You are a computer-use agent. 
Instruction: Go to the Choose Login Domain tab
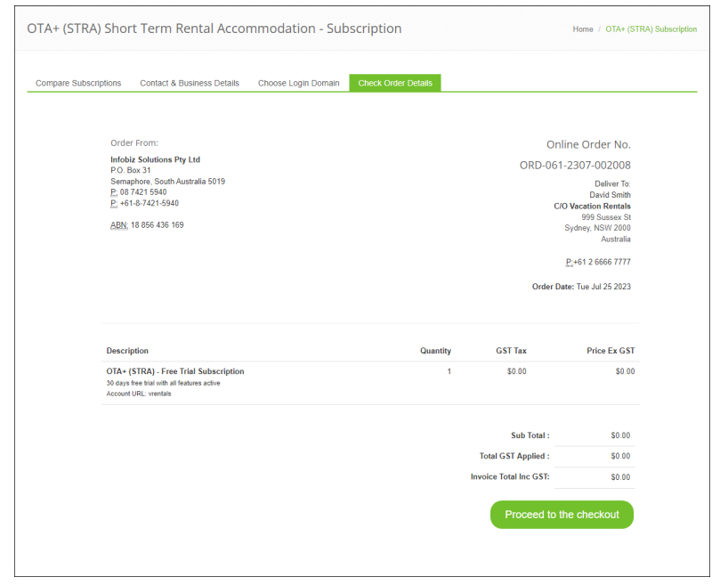point(298,83)
